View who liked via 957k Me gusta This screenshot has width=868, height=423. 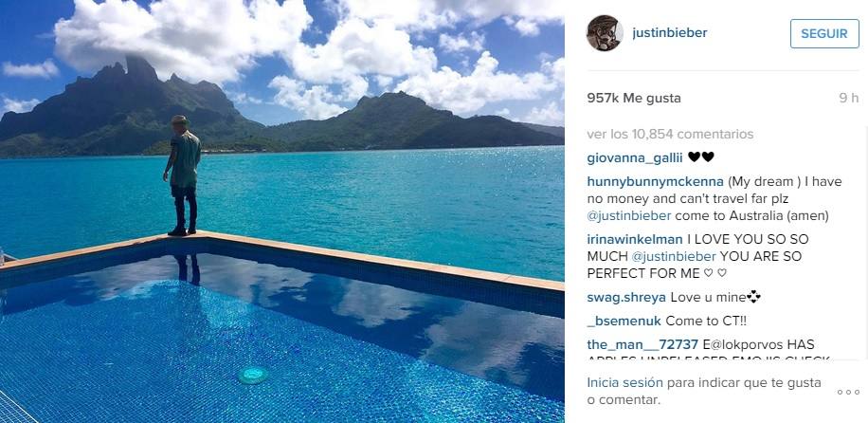click(x=634, y=98)
